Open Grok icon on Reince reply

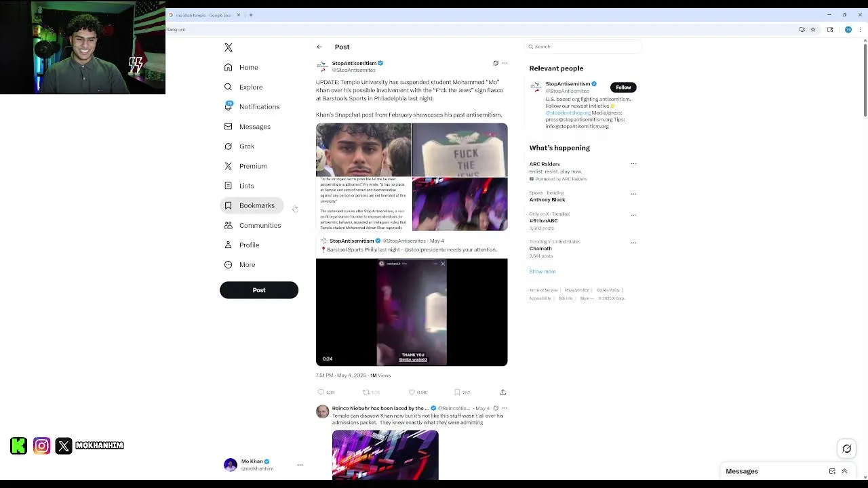(496, 408)
